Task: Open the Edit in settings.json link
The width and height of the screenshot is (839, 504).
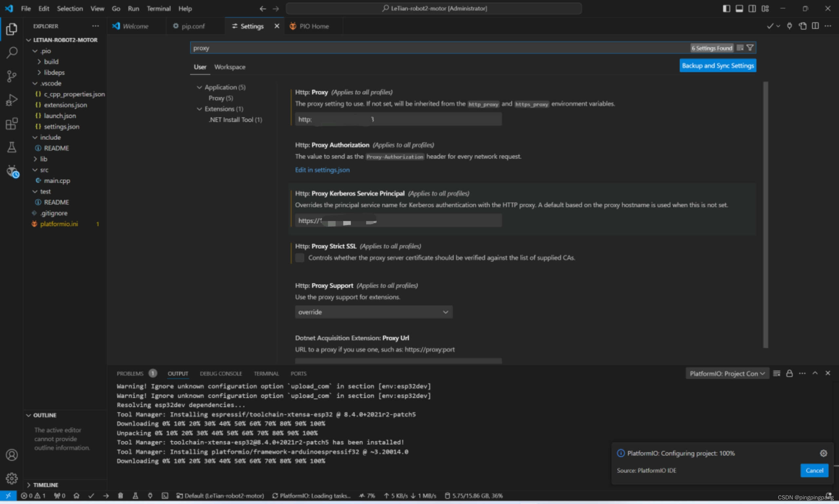Action: tap(322, 170)
